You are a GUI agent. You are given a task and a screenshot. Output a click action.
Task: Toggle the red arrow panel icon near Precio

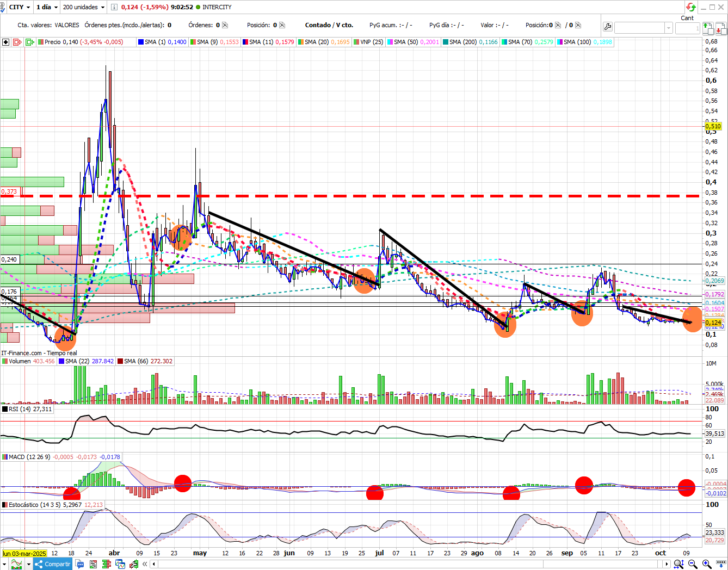[17, 42]
